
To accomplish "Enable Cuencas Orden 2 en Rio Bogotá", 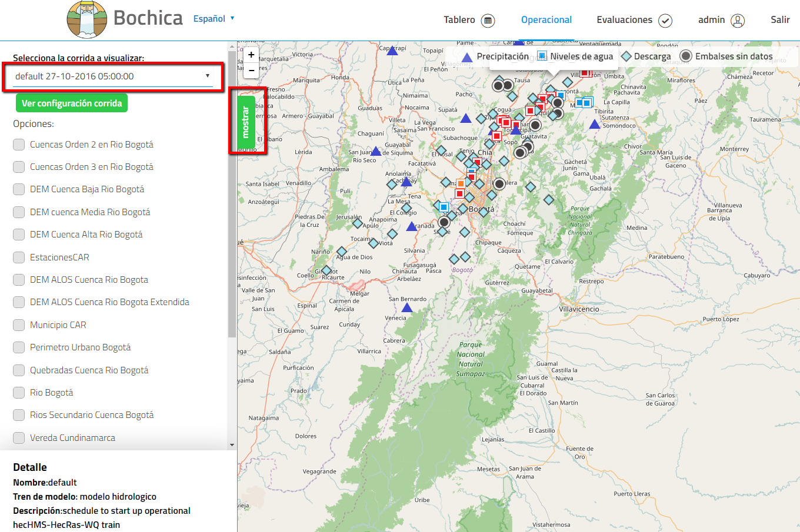I will (19, 145).
